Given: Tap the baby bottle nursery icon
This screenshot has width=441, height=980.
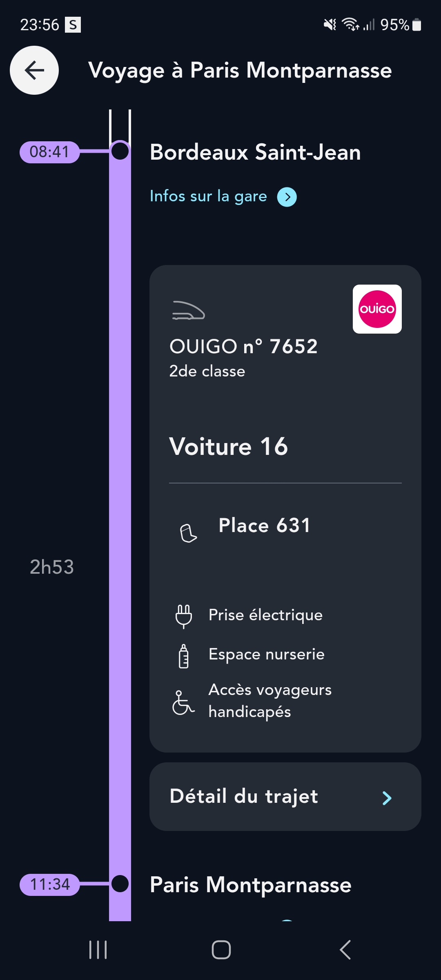Looking at the screenshot, I should [183, 656].
